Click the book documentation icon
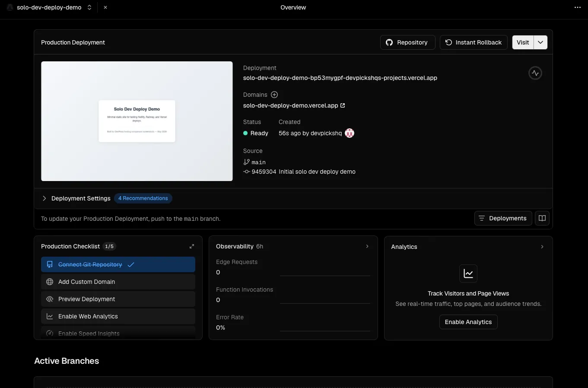The image size is (588, 388). coord(542,218)
